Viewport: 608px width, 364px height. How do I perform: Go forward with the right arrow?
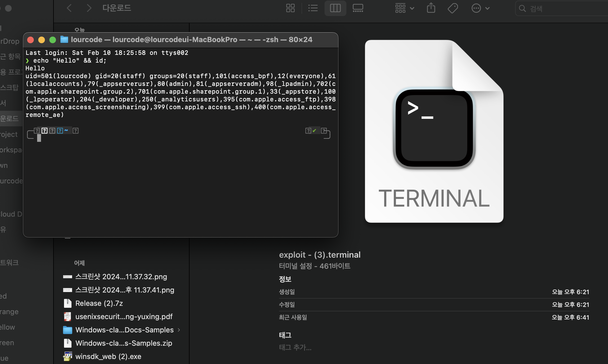(x=89, y=8)
